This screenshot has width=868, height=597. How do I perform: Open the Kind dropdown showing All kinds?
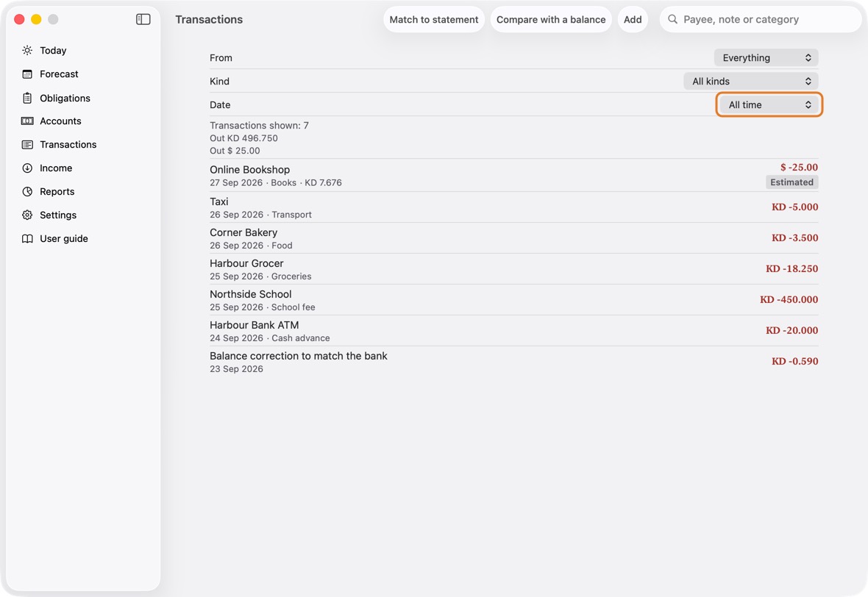coord(751,82)
